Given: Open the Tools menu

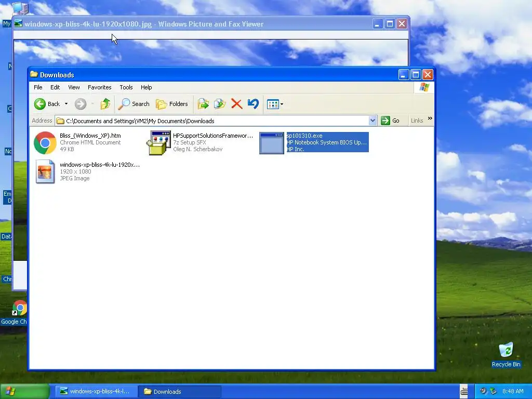Looking at the screenshot, I should (126, 87).
